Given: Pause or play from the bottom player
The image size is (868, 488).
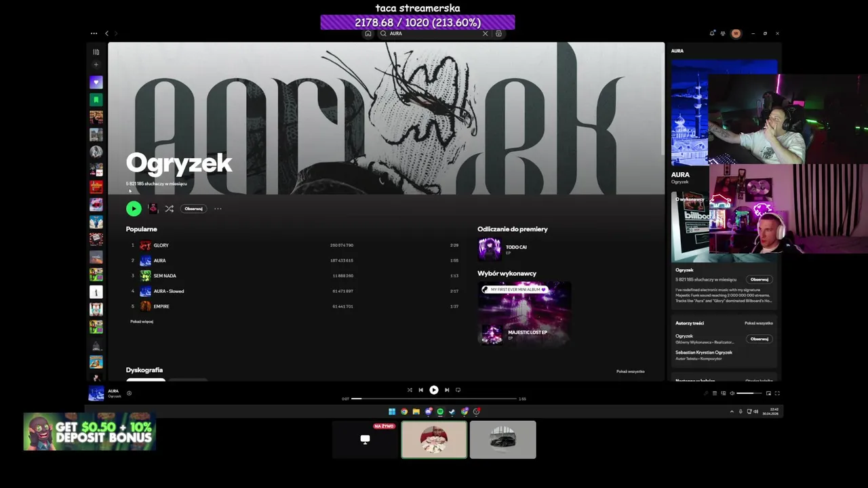Looking at the screenshot, I should [434, 390].
